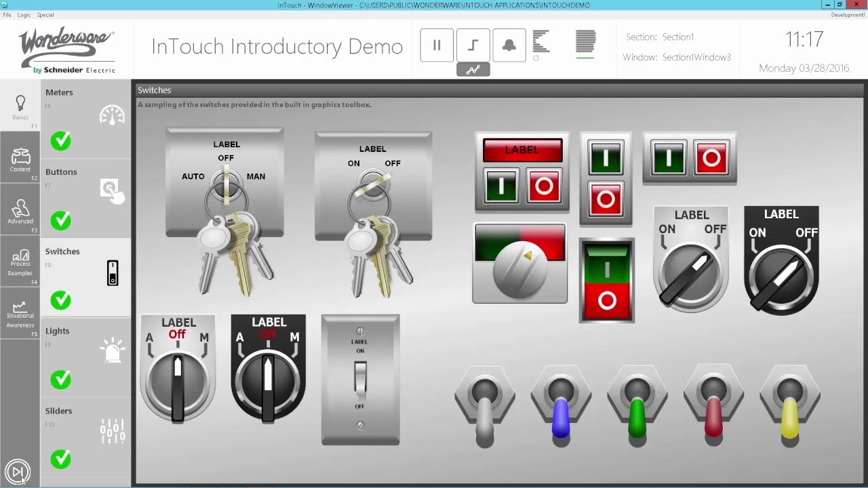Click the Wonderware by Schneider Electric logo

pos(67,51)
